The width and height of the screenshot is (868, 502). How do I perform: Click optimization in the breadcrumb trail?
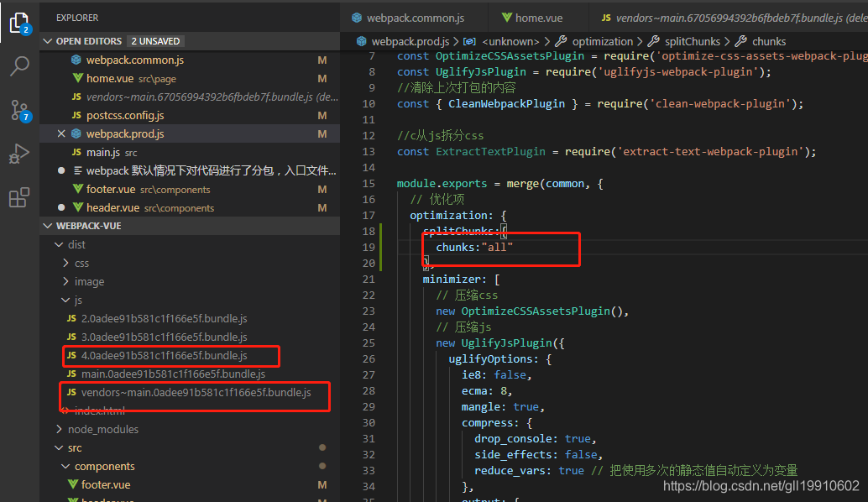point(602,40)
